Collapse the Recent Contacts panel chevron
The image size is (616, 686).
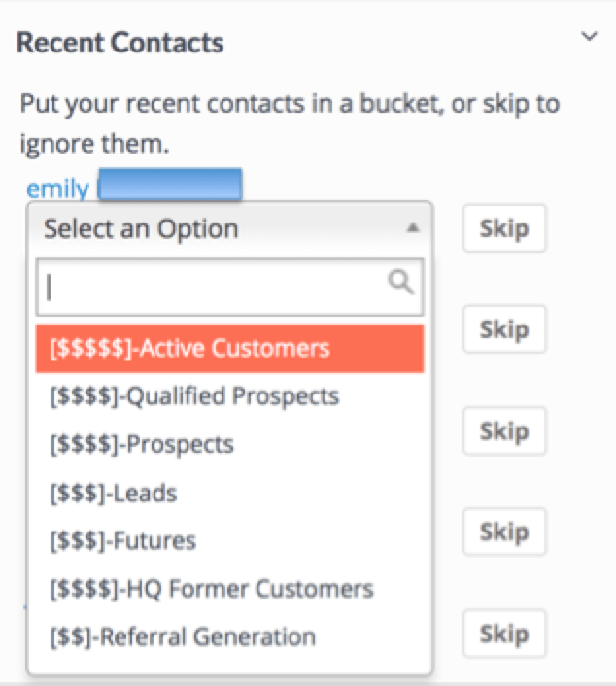[589, 36]
